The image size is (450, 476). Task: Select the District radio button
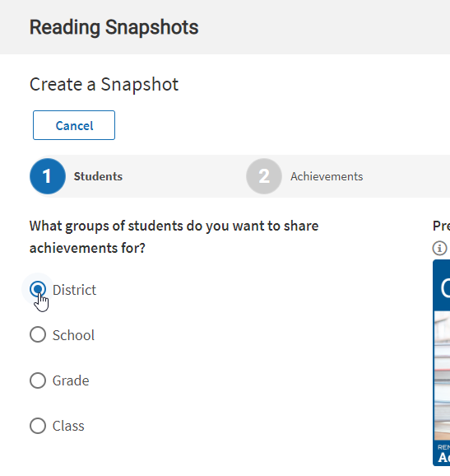38,289
